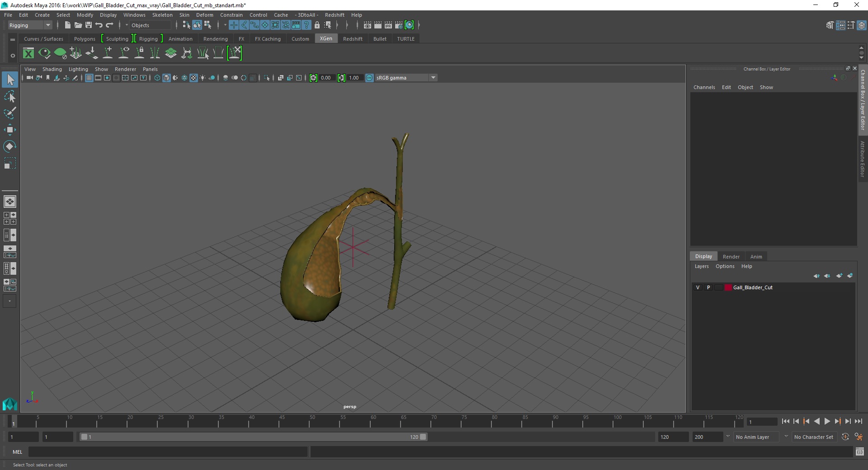This screenshot has width=868, height=470.
Task: Open the Rigging menu set dropdown
Action: [x=30, y=25]
